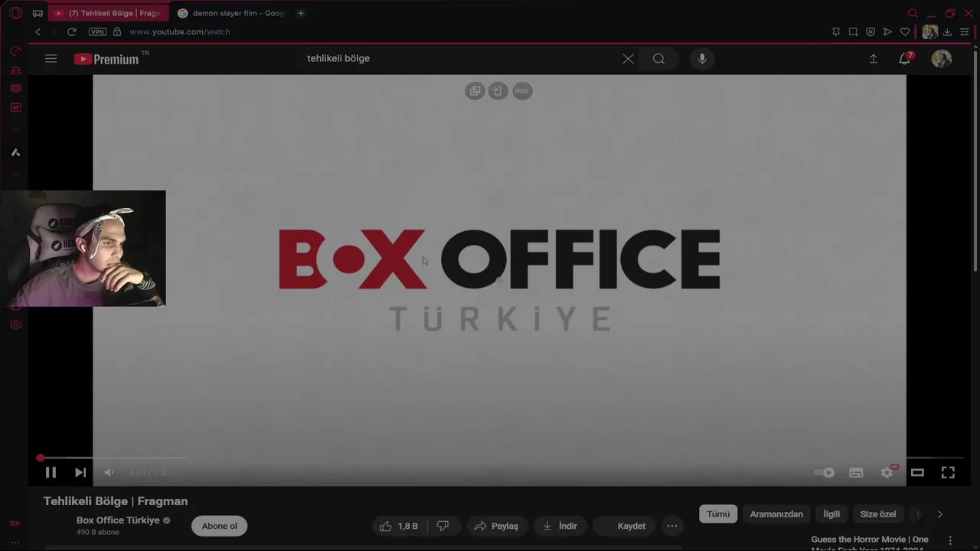Select the Tümü filter chip
The height and width of the screenshot is (551, 980).
(718, 514)
